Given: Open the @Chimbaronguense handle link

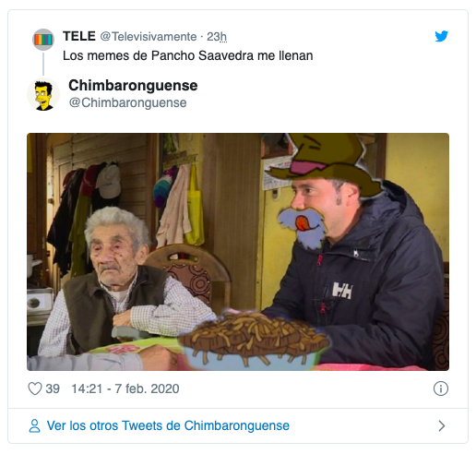Looking at the screenshot, I should 127,102.
